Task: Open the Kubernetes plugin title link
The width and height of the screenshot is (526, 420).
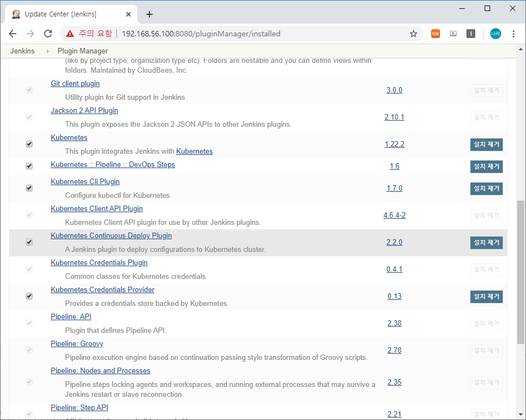Action: pos(69,138)
